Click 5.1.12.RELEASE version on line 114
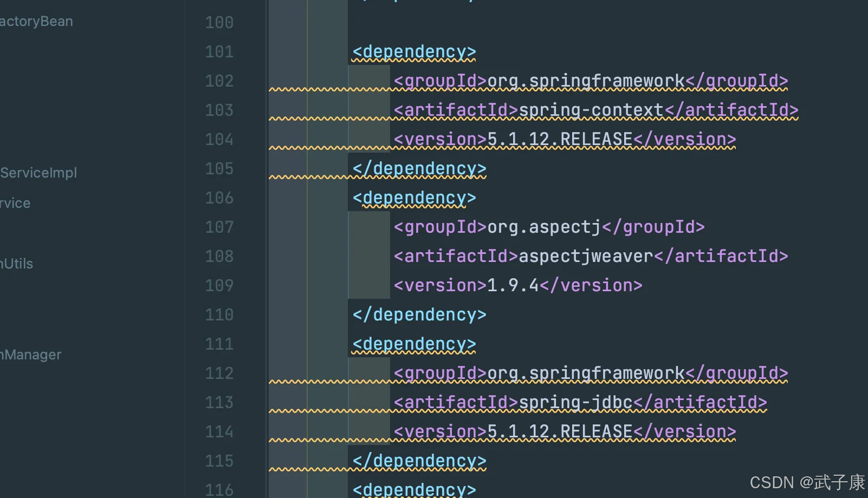Screen dimensions: 868x498 tap(560, 432)
